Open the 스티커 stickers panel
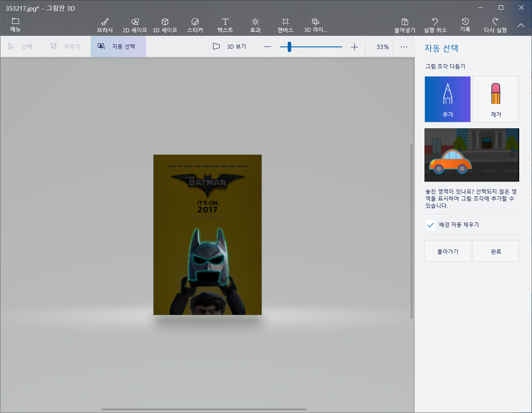This screenshot has width=532, height=413. coord(195,25)
